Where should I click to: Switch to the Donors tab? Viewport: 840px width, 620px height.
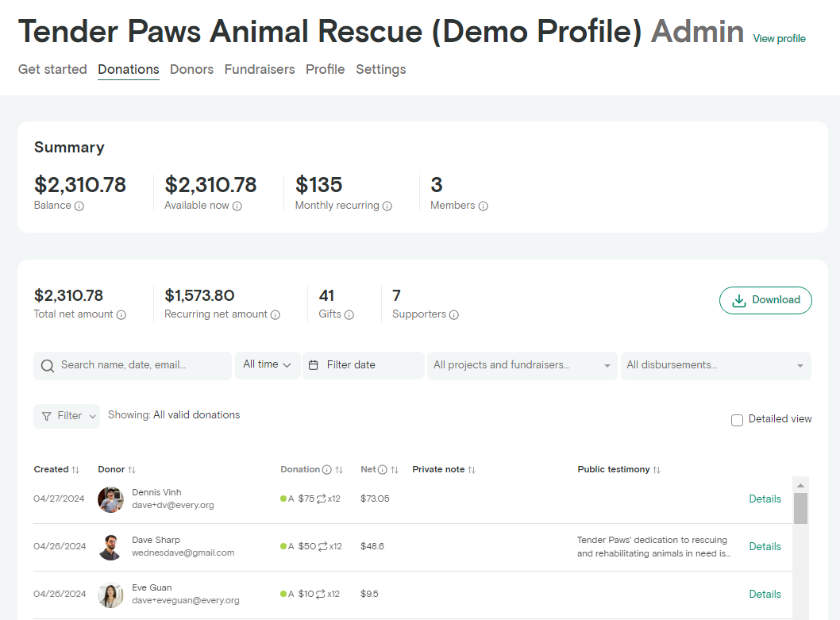click(x=191, y=70)
